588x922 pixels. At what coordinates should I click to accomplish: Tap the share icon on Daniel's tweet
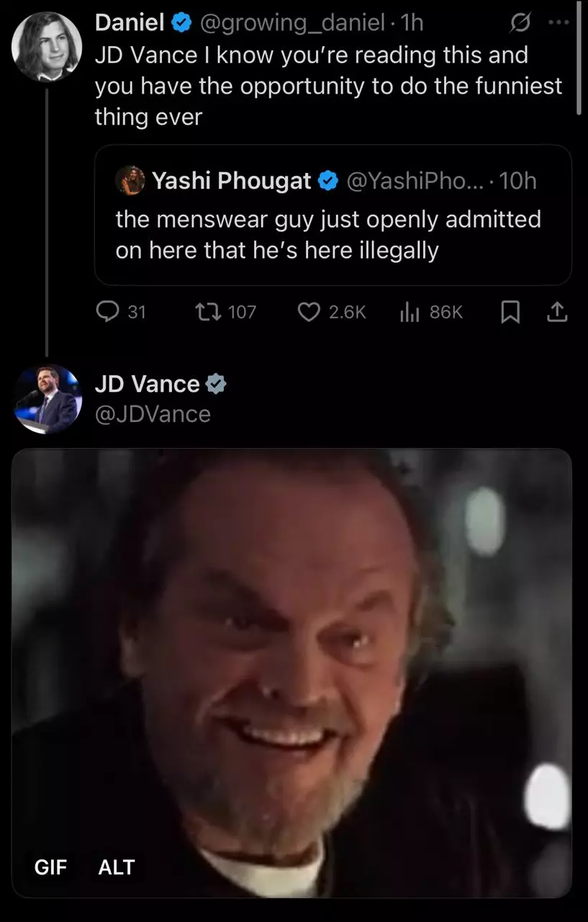pos(557,311)
